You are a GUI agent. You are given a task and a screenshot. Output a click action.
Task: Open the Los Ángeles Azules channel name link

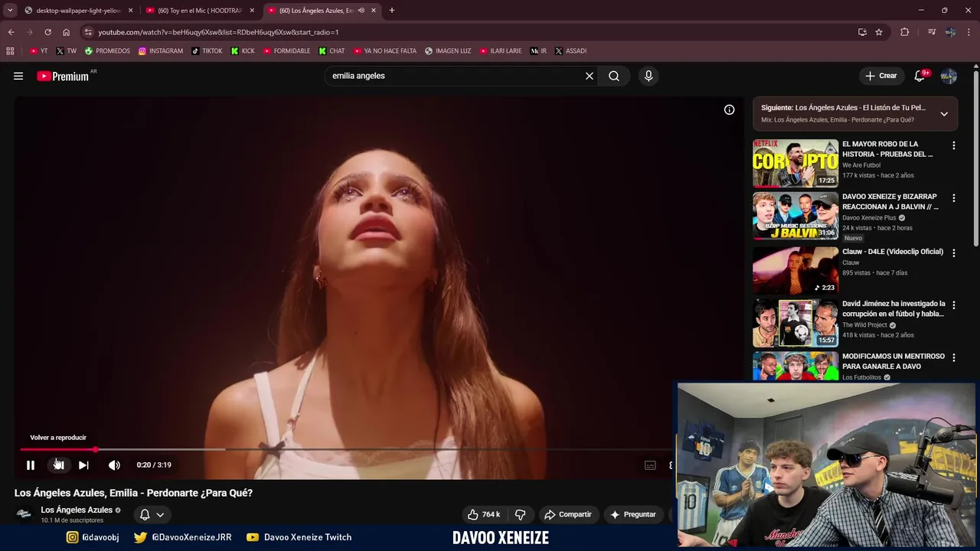point(77,510)
